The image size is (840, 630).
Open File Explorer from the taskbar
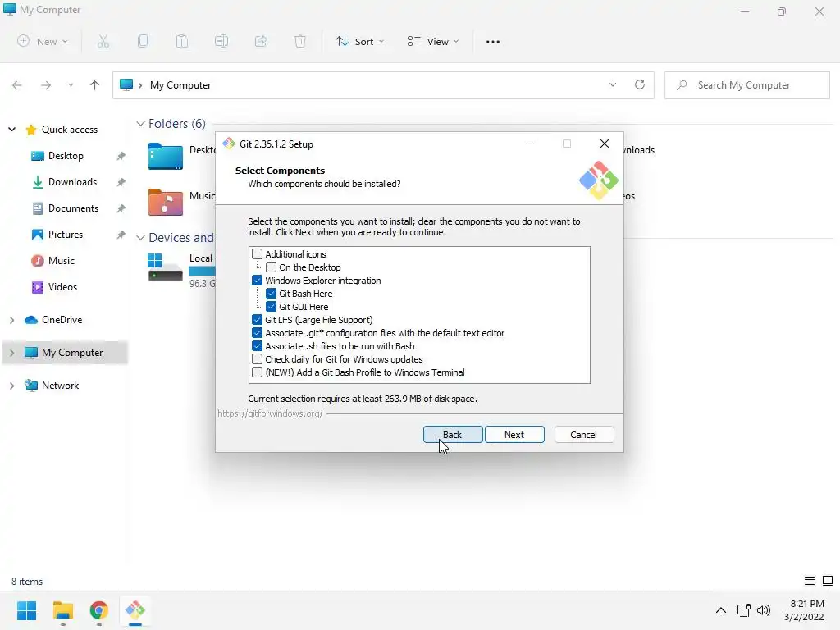[63, 610]
